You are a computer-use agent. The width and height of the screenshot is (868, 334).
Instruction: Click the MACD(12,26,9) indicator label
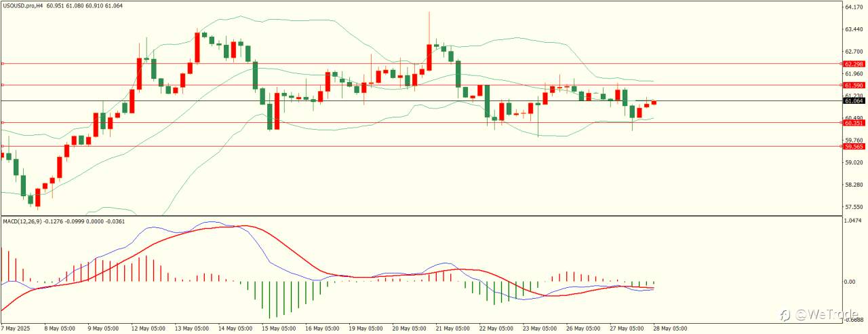pyautogui.click(x=22, y=221)
